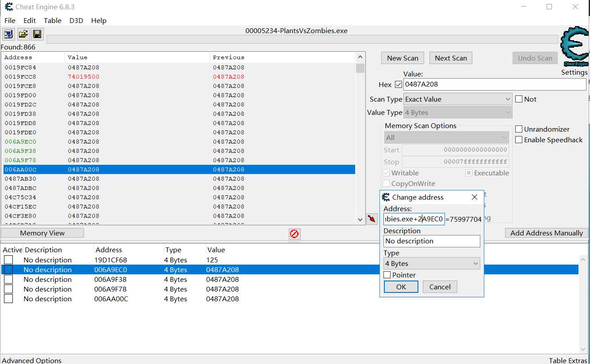Activate the 006AA00C entry checkbox
The width and height of the screenshot is (590, 364).
[x=8, y=299]
